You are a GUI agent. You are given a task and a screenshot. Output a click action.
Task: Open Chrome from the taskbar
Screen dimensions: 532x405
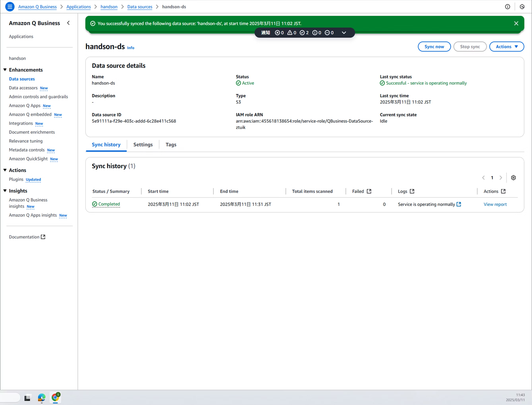point(55,397)
